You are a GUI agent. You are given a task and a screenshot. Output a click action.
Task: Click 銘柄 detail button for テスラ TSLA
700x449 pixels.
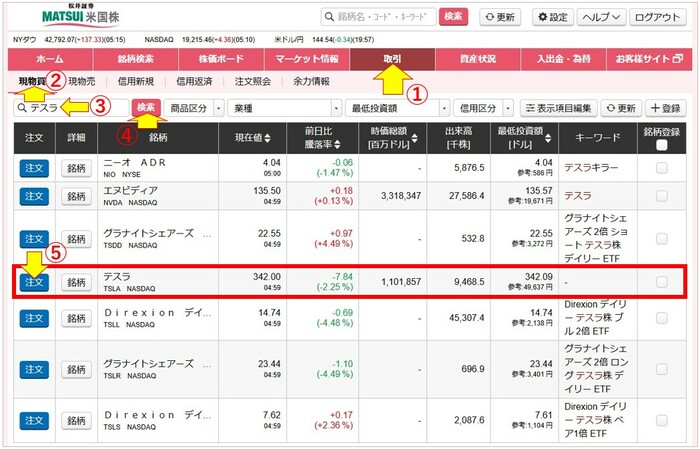tap(76, 282)
